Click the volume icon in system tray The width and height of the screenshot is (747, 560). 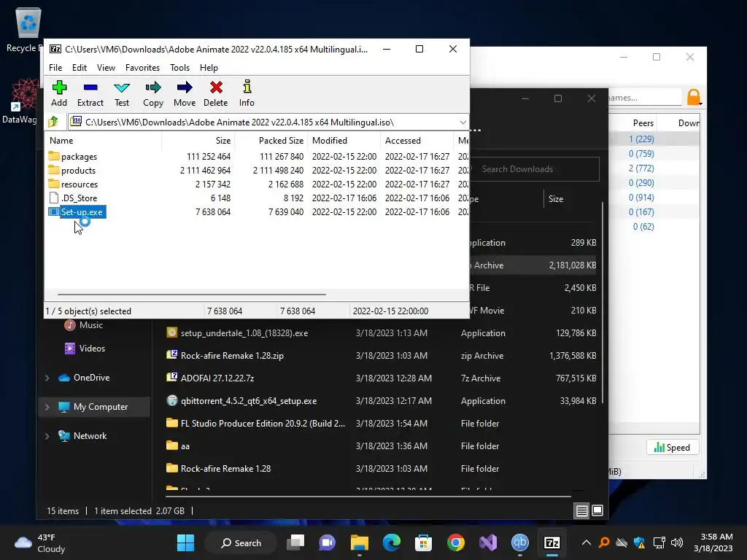(x=676, y=542)
